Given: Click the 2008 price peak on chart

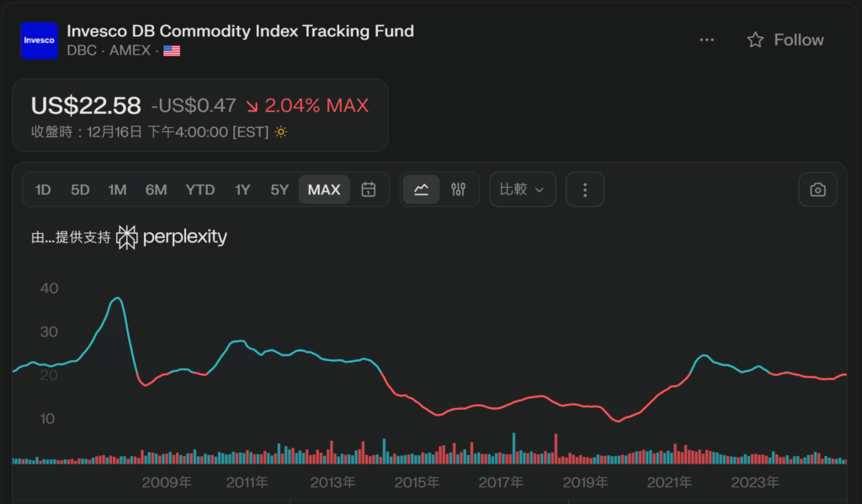Looking at the screenshot, I should (x=117, y=299).
